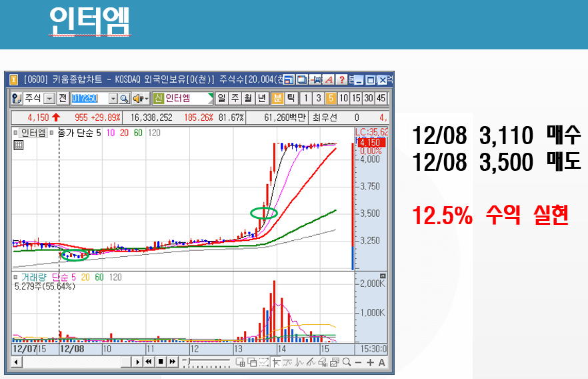Click the 4,150 current price value
588x379 pixels.
click(x=38, y=117)
